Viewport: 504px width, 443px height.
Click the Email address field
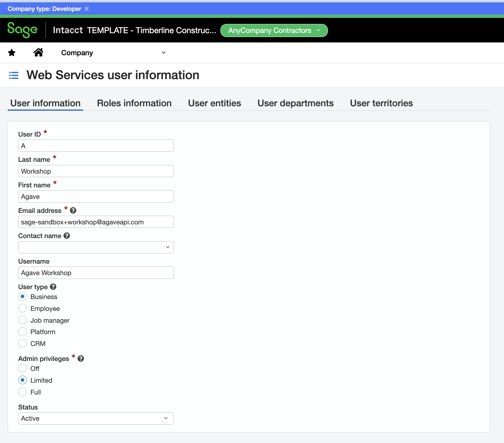pos(96,222)
